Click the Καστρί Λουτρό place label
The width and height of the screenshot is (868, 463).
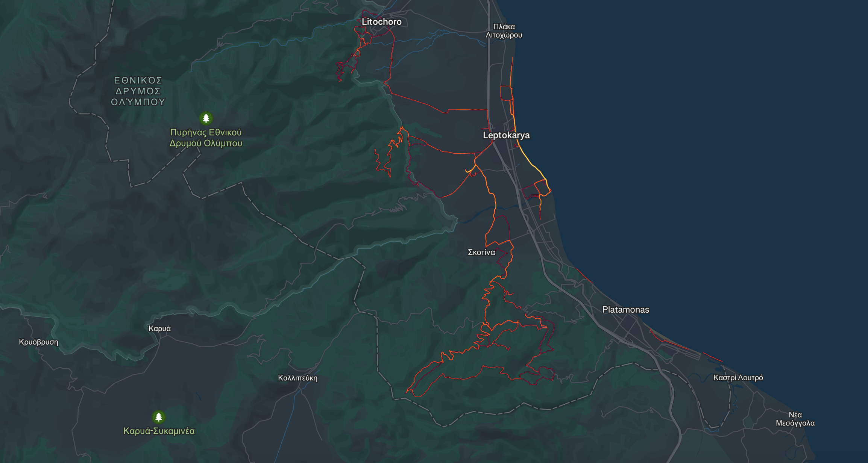(x=738, y=378)
